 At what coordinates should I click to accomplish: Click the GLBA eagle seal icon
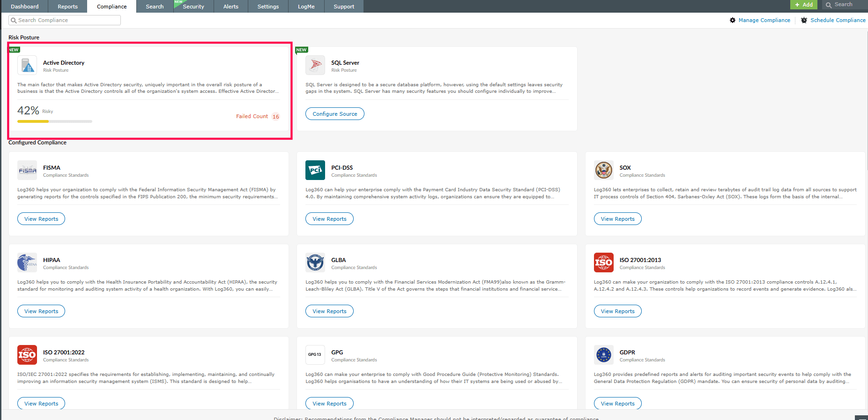point(315,263)
